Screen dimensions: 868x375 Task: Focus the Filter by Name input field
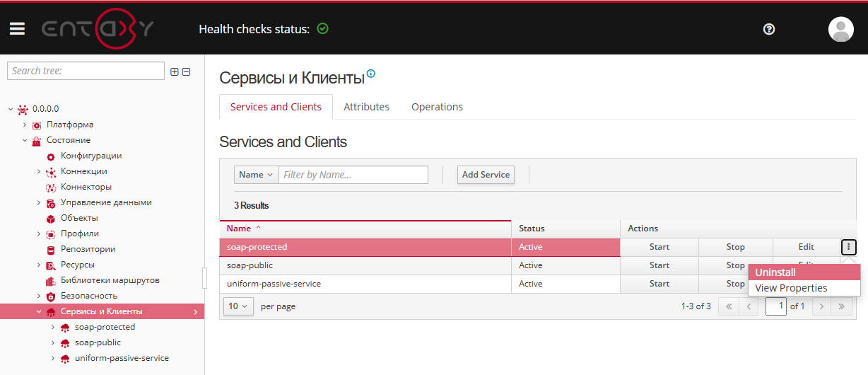click(x=353, y=175)
